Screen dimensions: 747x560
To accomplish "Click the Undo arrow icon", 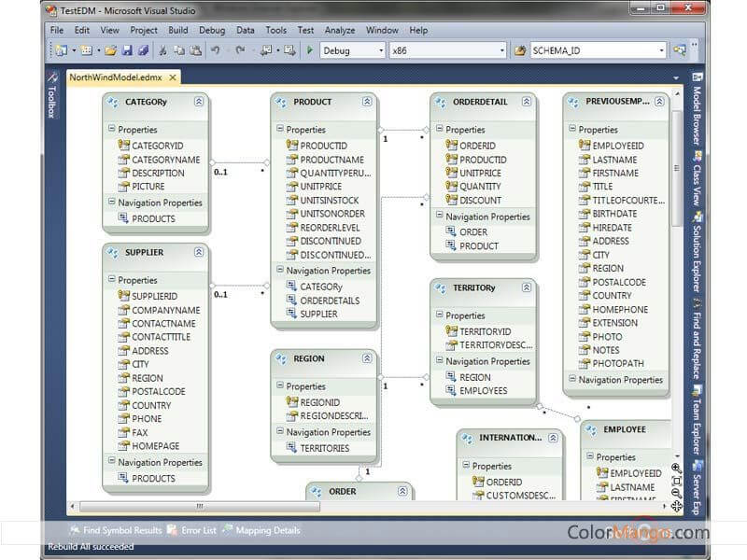I will 216,50.
